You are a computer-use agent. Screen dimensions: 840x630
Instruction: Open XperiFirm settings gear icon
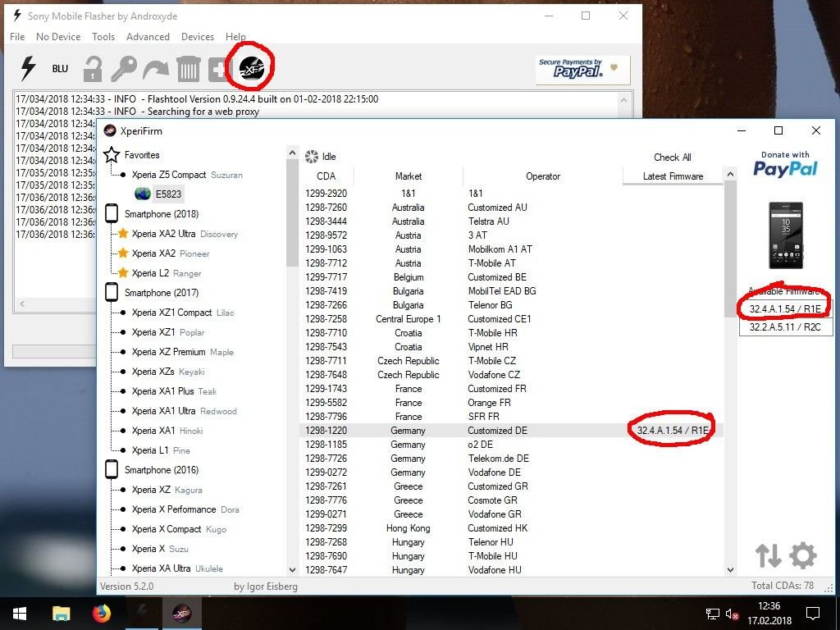point(803,555)
